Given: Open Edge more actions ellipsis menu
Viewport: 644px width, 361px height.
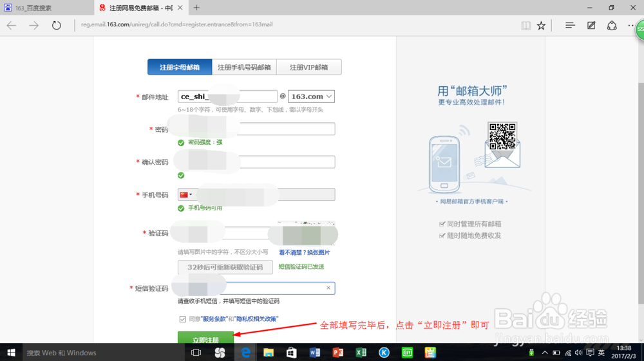Looking at the screenshot, I should [631, 26].
